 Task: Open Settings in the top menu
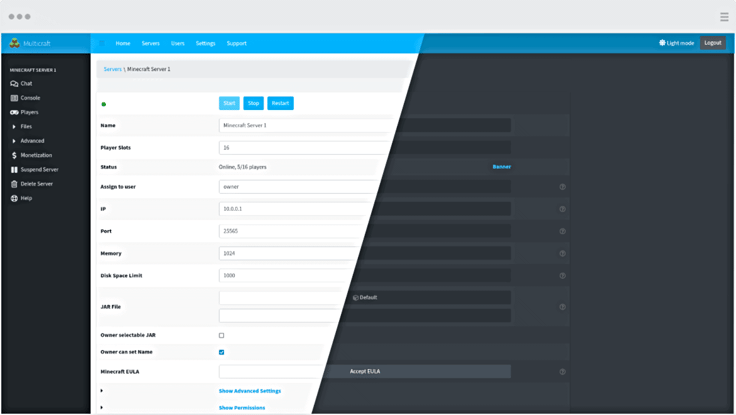click(x=206, y=43)
